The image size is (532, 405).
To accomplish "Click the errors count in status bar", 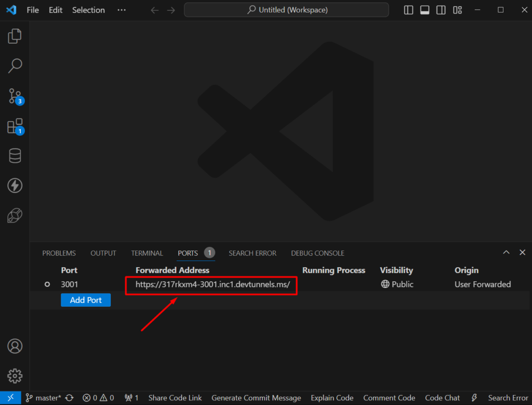I will [x=90, y=398].
